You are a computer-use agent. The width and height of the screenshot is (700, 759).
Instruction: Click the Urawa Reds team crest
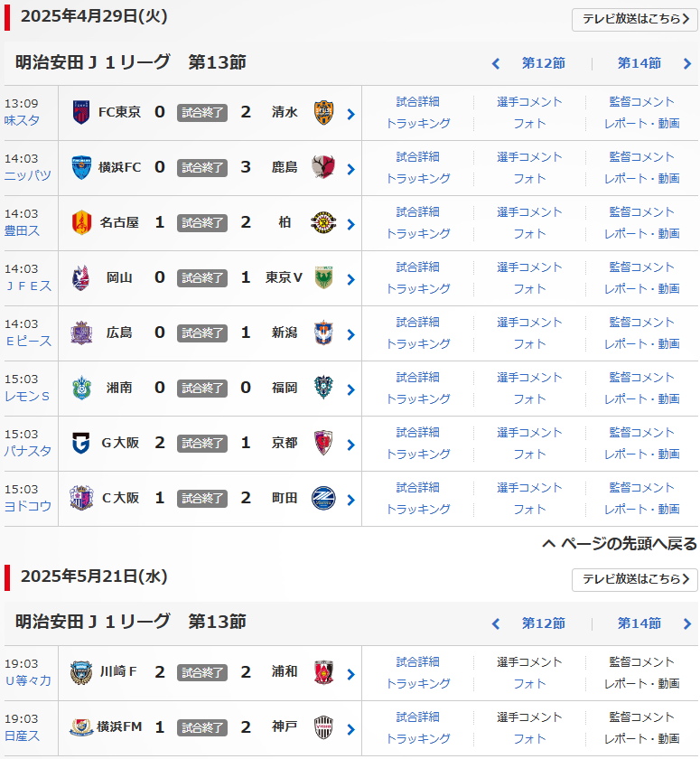click(x=323, y=673)
